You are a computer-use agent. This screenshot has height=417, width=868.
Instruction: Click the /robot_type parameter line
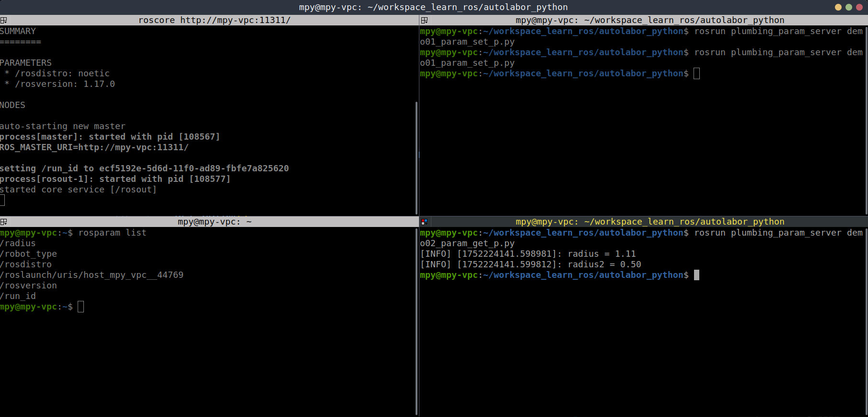[29, 254]
